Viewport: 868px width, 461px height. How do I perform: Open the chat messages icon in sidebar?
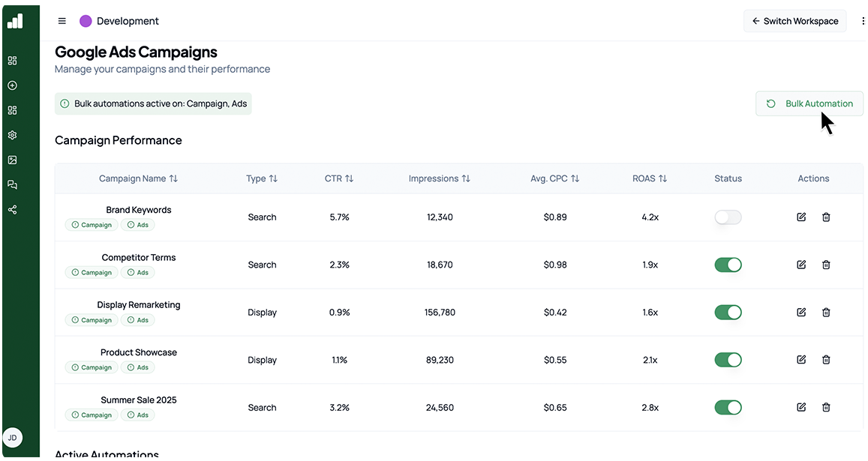12,185
